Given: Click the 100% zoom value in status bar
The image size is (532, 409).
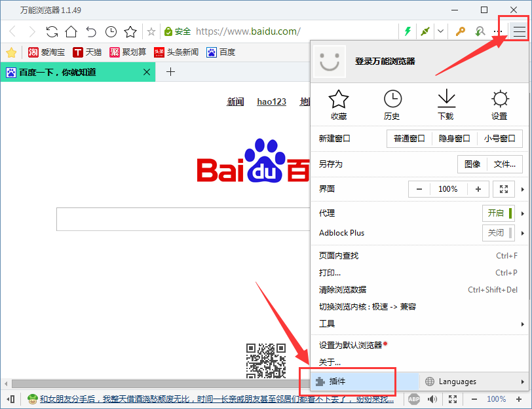Looking at the screenshot, I should tap(497, 399).
